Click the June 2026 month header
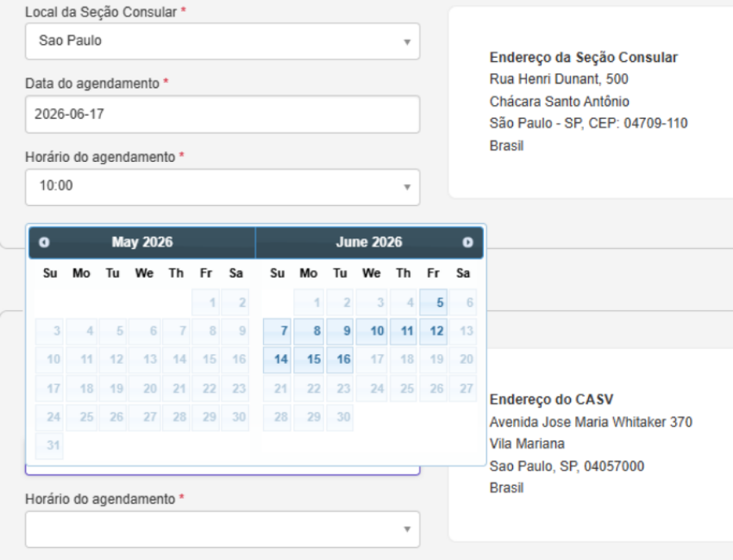The width and height of the screenshot is (733, 560). 369,243
